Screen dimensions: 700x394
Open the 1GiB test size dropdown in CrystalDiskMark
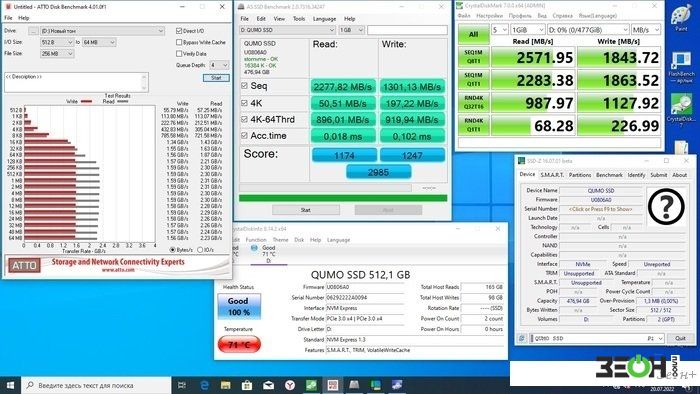pos(527,30)
